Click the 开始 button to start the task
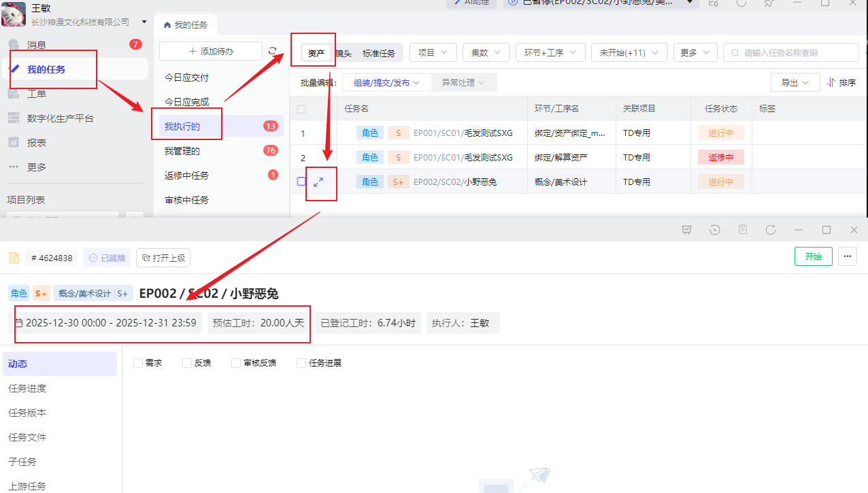Viewport: 868px width, 493px height. click(x=813, y=258)
